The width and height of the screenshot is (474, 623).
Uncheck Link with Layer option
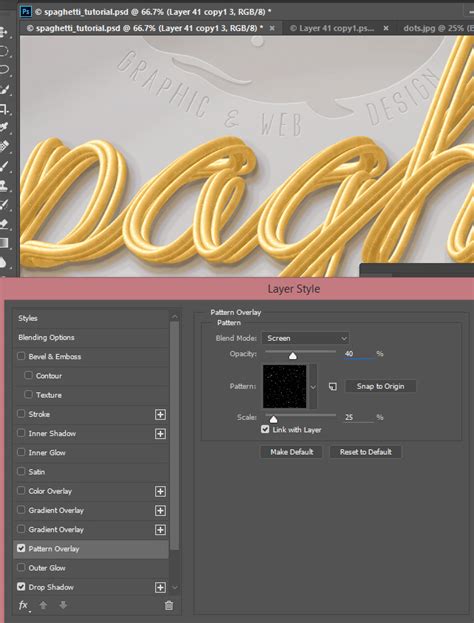click(265, 430)
